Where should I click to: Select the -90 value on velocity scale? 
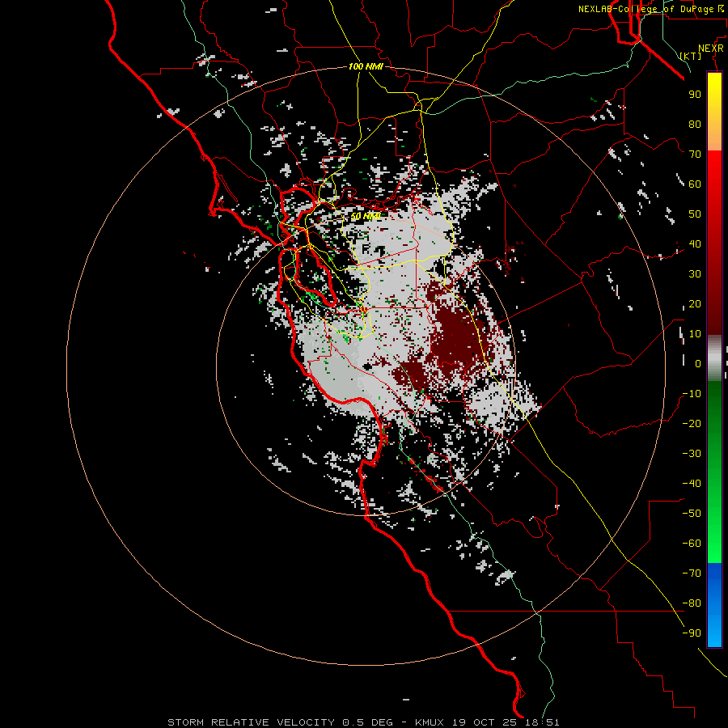[692, 633]
